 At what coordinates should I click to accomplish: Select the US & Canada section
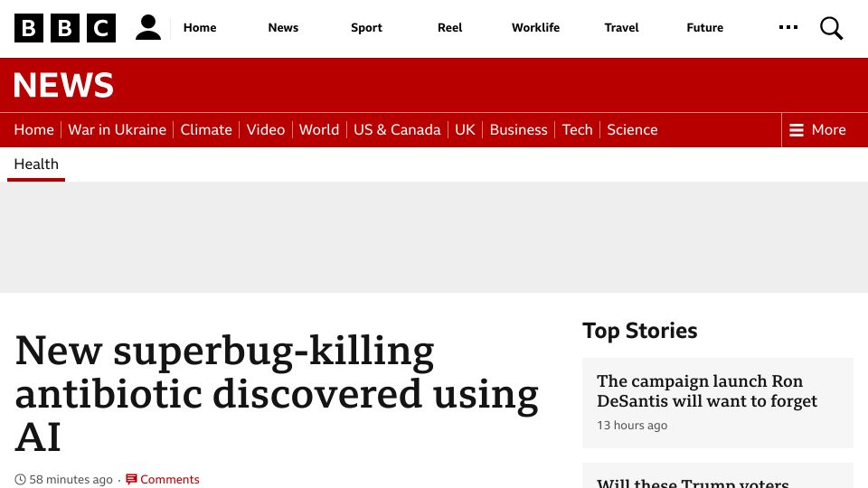point(397,129)
